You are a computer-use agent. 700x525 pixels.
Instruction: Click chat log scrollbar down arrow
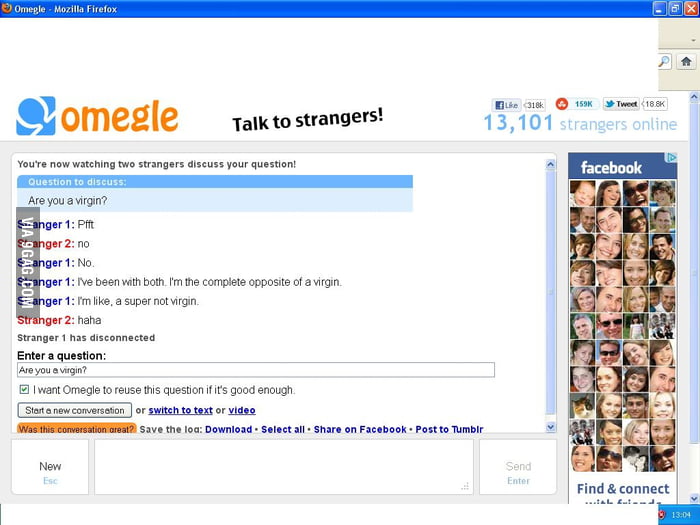[x=550, y=427]
